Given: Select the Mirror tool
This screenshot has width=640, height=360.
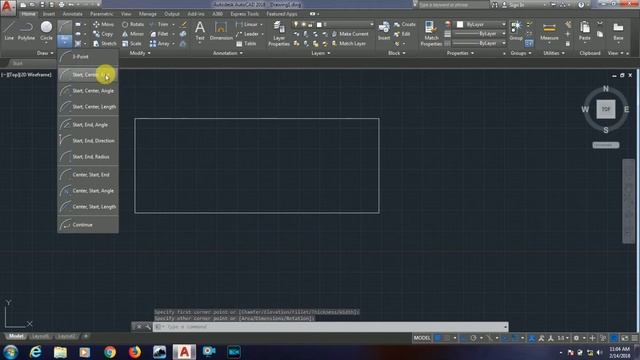Looking at the screenshot, I should pos(133,34).
